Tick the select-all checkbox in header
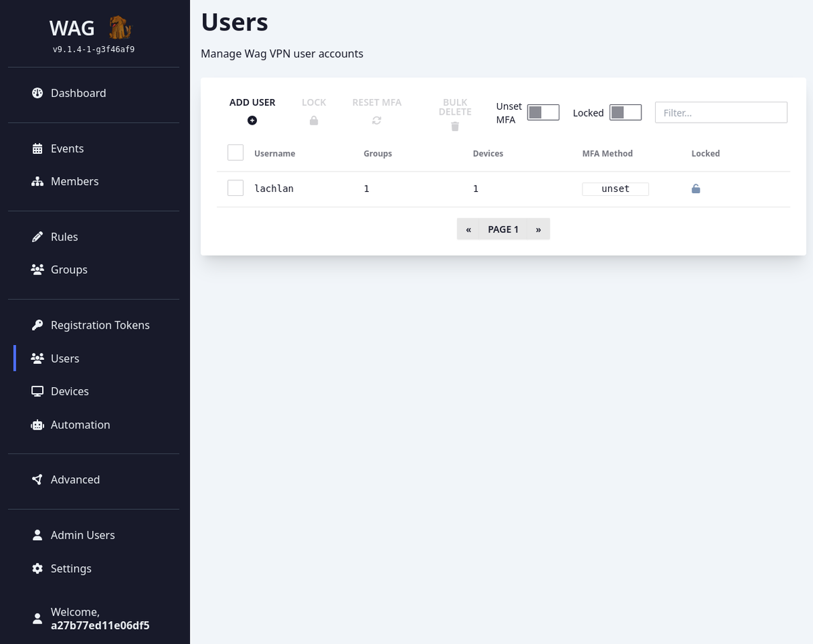This screenshot has height=644, width=813. pyautogui.click(x=235, y=153)
